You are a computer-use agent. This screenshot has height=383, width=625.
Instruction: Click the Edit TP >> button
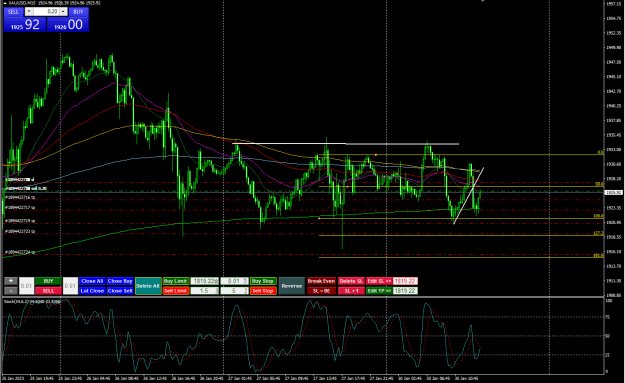pos(379,291)
